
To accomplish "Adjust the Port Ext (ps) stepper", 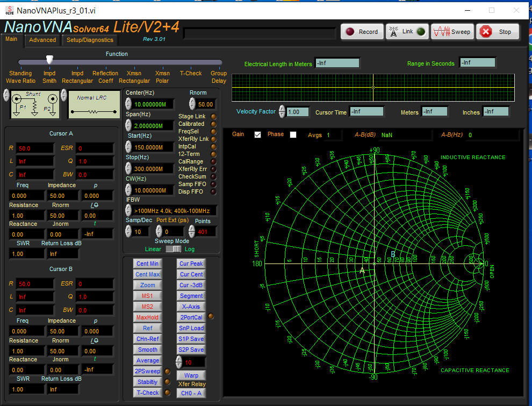I will [159, 232].
